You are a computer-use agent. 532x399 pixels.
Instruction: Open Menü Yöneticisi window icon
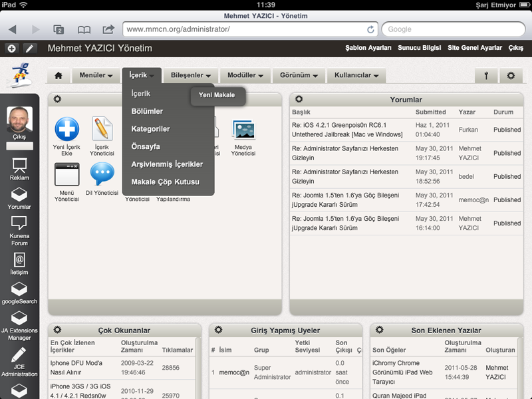tap(67, 174)
